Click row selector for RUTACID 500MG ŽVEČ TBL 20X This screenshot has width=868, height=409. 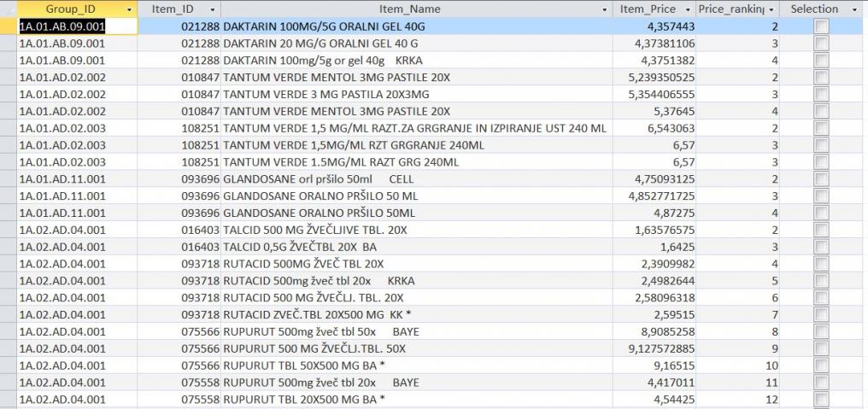click(9, 264)
